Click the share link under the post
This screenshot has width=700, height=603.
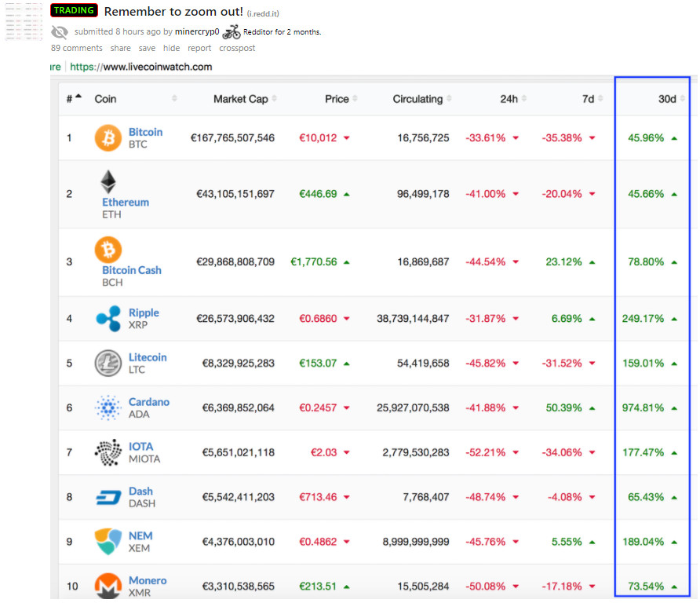tap(121, 48)
